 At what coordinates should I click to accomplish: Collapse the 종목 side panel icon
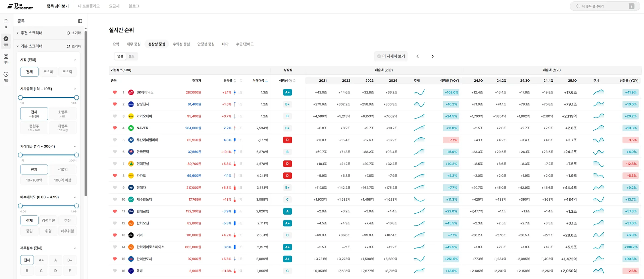pos(80,21)
